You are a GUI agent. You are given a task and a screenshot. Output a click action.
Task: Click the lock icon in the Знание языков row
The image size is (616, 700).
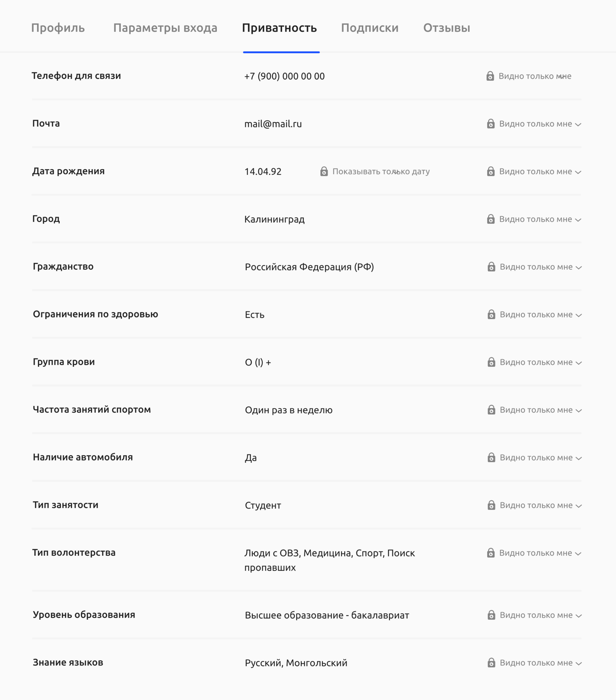[491, 663]
